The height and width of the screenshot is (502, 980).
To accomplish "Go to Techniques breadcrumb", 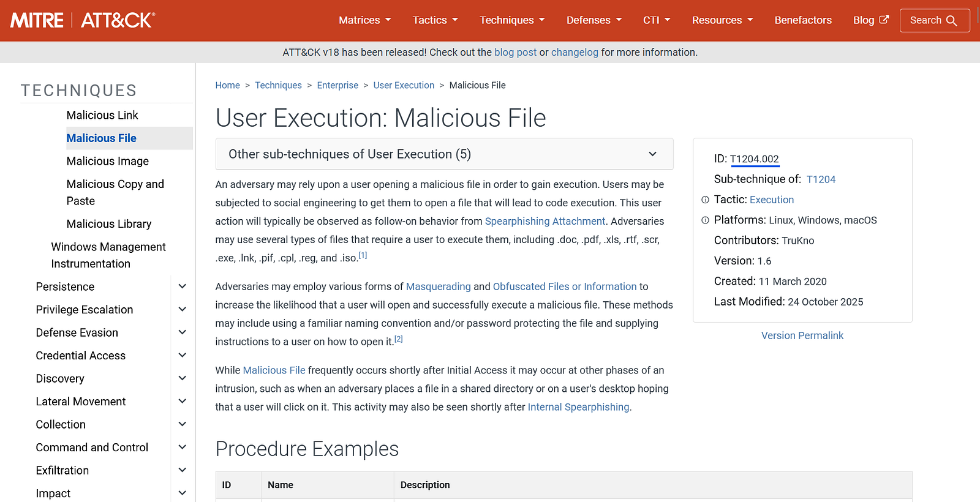I will 278,85.
